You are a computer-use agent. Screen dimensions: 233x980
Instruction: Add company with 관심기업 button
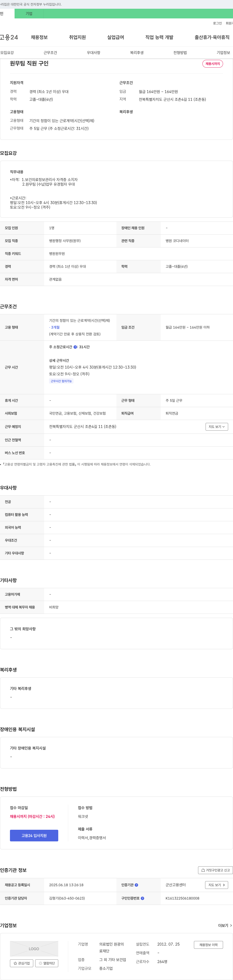(x=22, y=963)
